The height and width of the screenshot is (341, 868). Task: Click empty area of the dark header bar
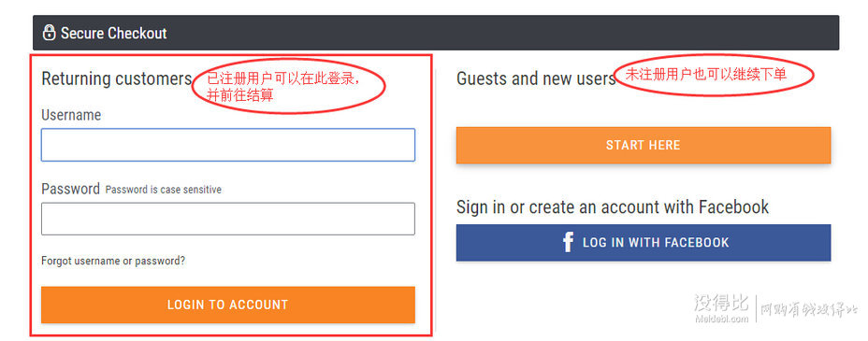[499, 33]
